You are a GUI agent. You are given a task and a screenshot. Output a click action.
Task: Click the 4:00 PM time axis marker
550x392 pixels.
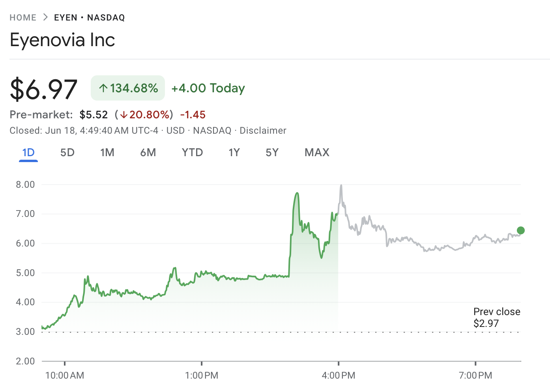pos(339,375)
